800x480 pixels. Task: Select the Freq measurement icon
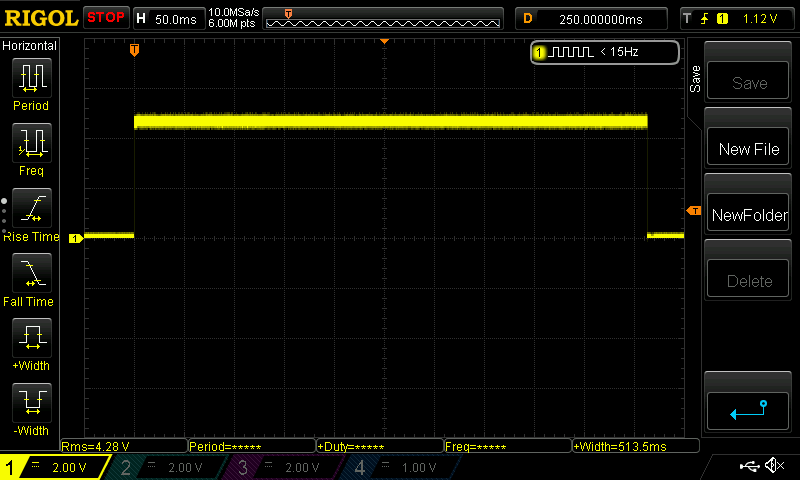pos(32,143)
